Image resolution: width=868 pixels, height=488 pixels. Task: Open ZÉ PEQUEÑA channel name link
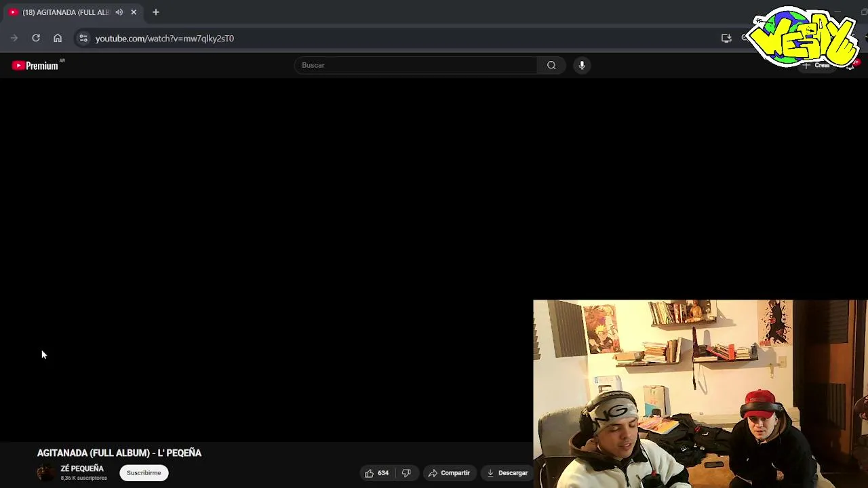pos(82,468)
